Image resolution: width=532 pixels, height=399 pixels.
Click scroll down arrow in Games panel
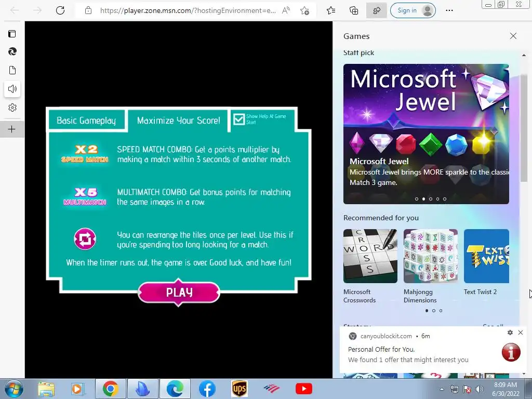[x=524, y=374]
